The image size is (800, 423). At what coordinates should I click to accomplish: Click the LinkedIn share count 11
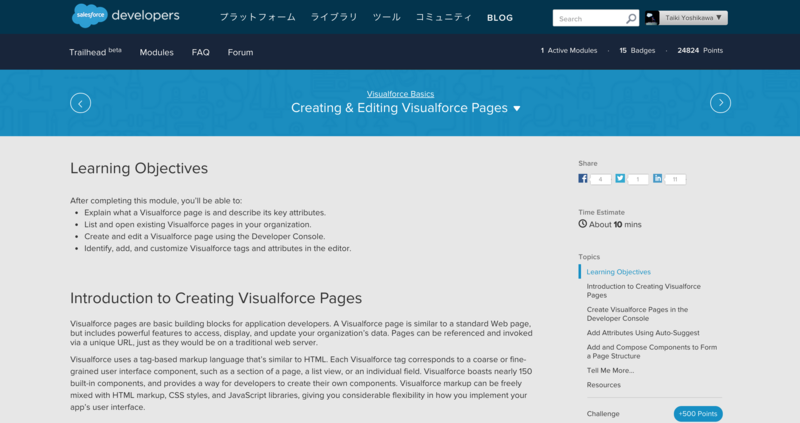(x=675, y=179)
